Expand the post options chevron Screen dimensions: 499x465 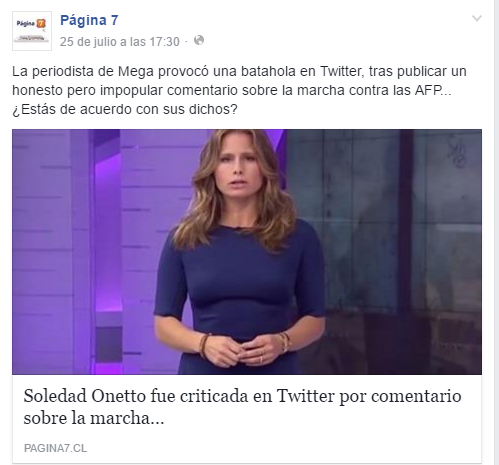coord(477,18)
